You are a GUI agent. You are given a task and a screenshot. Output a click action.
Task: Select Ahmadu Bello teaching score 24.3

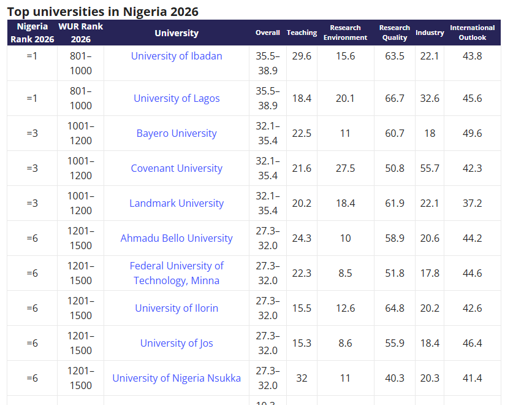(x=302, y=238)
